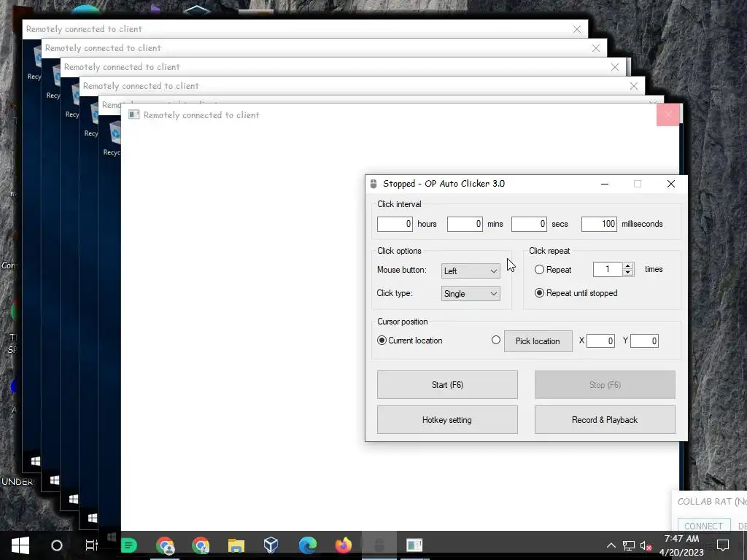
Task: Click the remote Start button in rearmost window
Action: (x=36, y=461)
